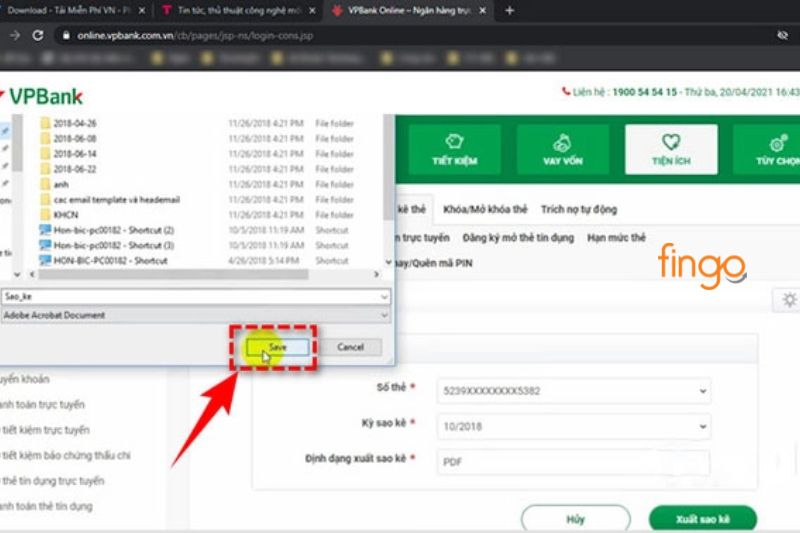Click the settings gear icon on the page

pos(789,300)
